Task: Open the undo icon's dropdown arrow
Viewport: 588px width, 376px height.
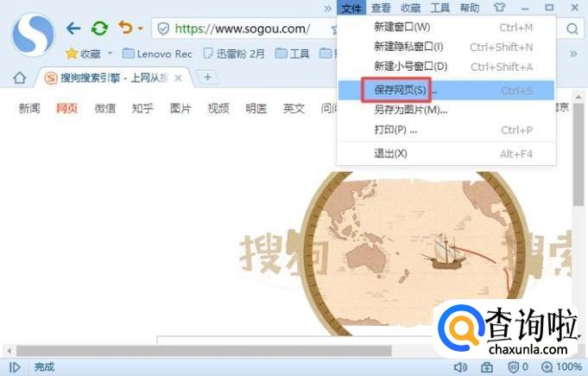Action: pyautogui.click(x=140, y=29)
